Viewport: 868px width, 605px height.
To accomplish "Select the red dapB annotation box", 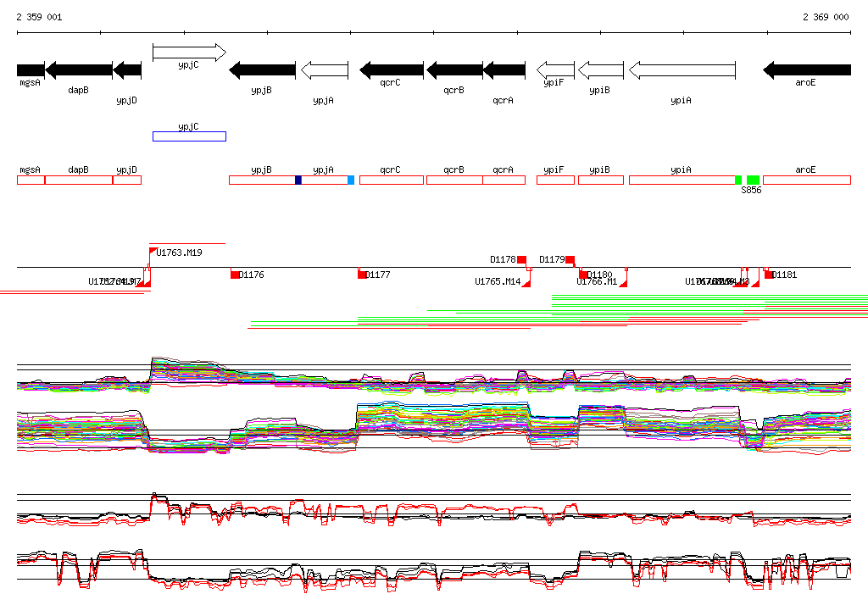I will pyautogui.click(x=79, y=180).
